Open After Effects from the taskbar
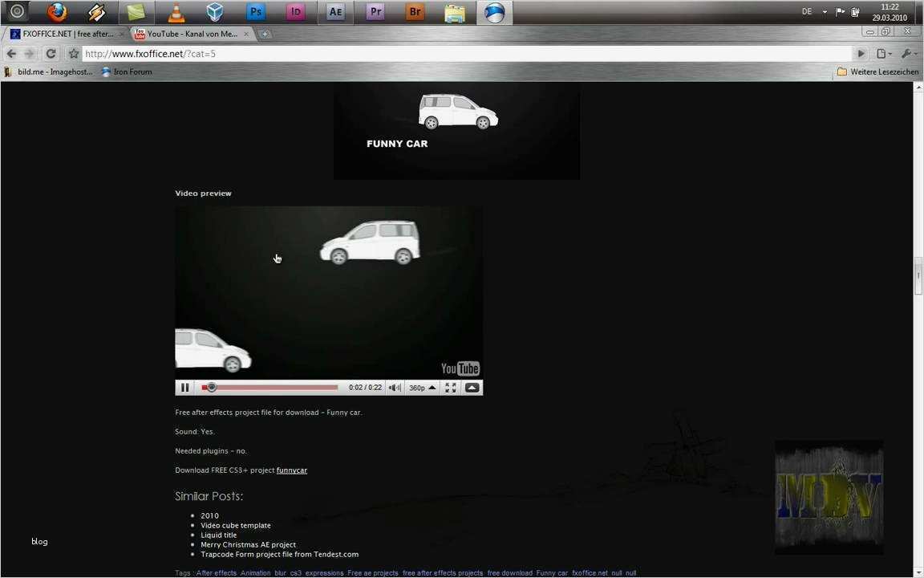The image size is (924, 578). point(335,12)
